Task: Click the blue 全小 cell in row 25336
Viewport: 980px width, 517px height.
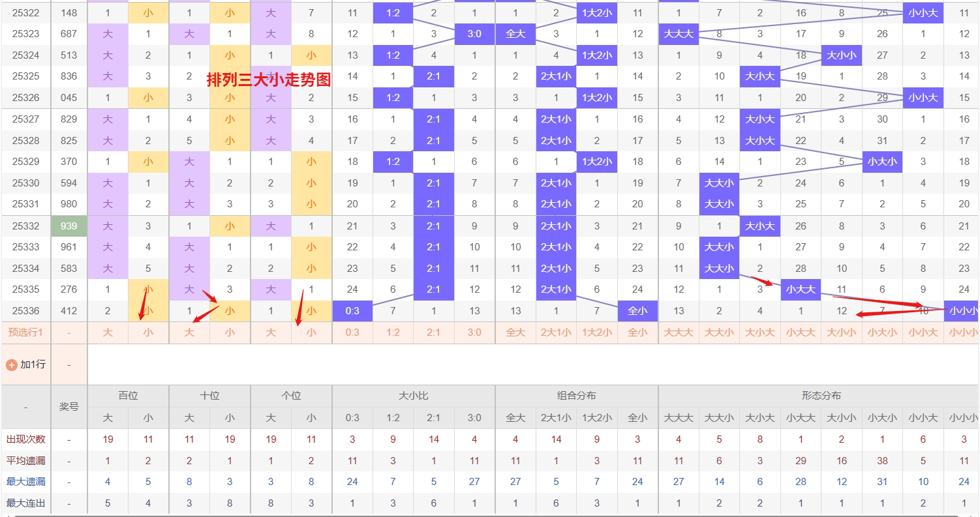Action: (637, 311)
